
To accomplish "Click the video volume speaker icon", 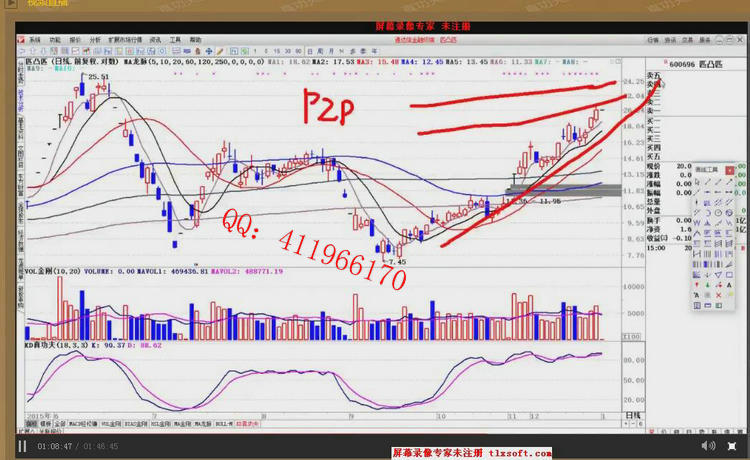I will point(708,446).
